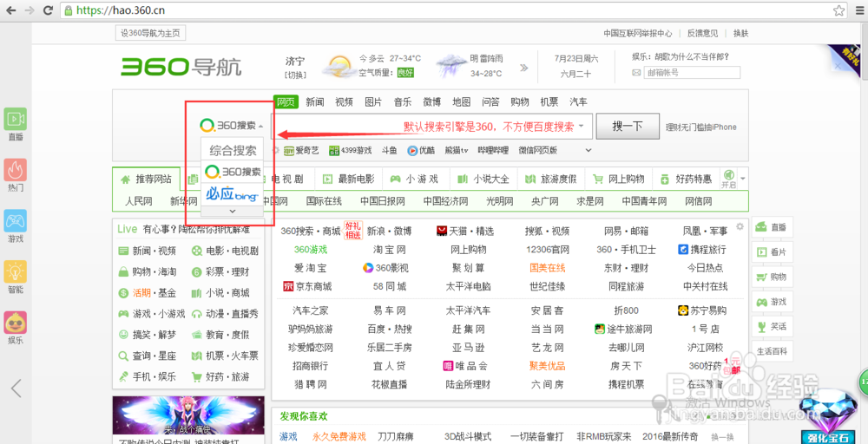Click 携程旅行 link with blue icon

point(702,250)
